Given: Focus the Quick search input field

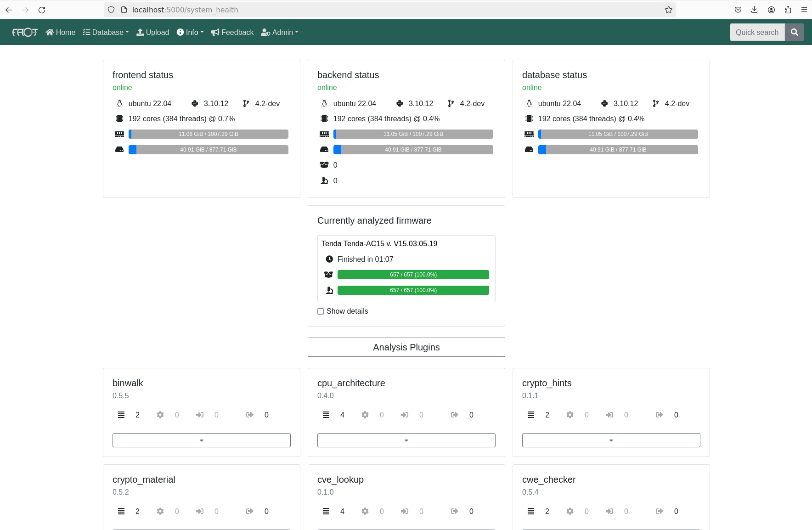Looking at the screenshot, I should tap(757, 32).
